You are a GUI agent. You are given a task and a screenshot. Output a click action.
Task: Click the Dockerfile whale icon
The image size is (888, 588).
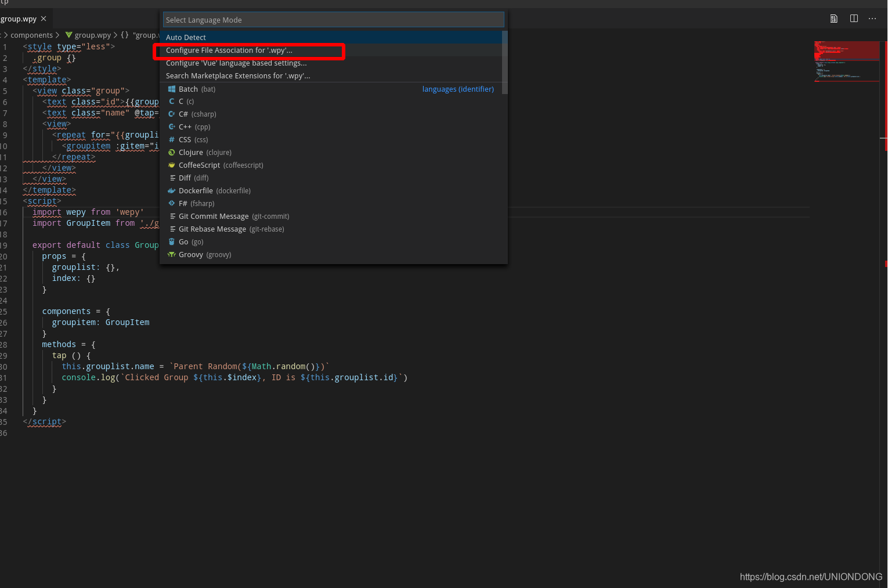tap(172, 191)
